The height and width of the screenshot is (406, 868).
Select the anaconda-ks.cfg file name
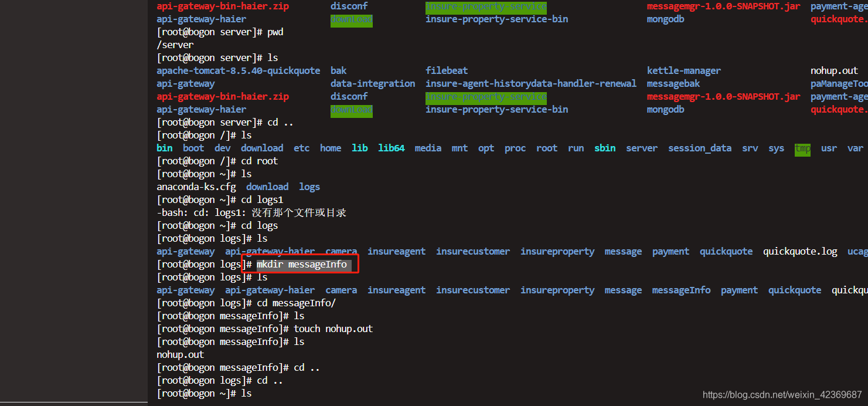(x=196, y=187)
